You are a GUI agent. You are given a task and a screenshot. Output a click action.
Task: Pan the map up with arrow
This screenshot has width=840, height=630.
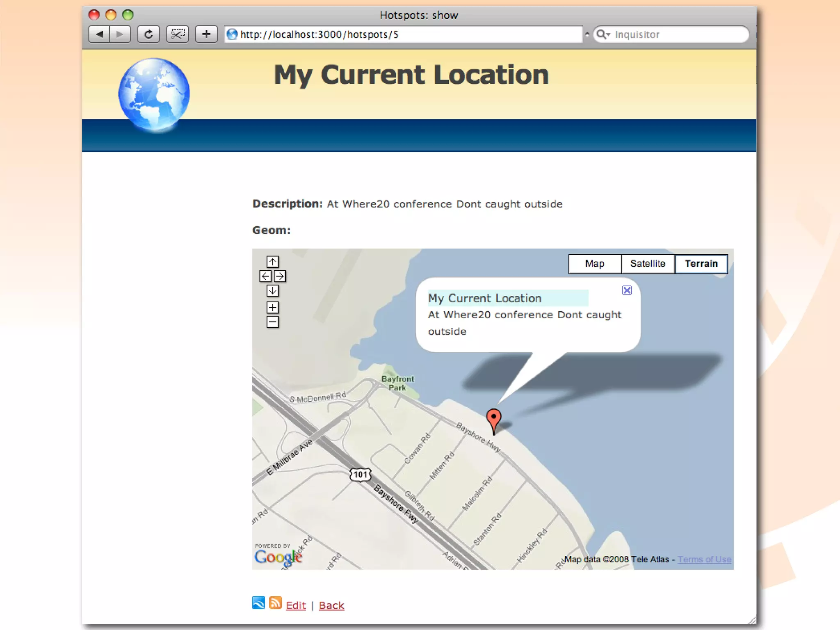pyautogui.click(x=272, y=262)
